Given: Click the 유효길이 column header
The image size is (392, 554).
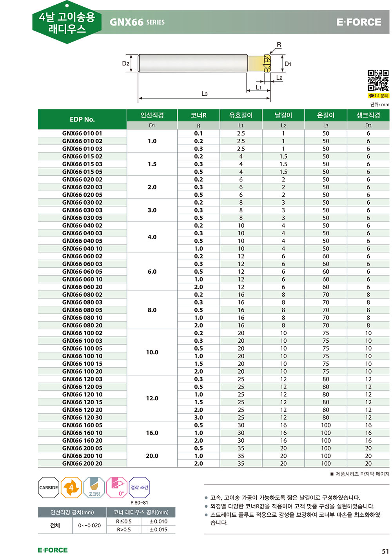Looking at the screenshot, I should 241,115.
